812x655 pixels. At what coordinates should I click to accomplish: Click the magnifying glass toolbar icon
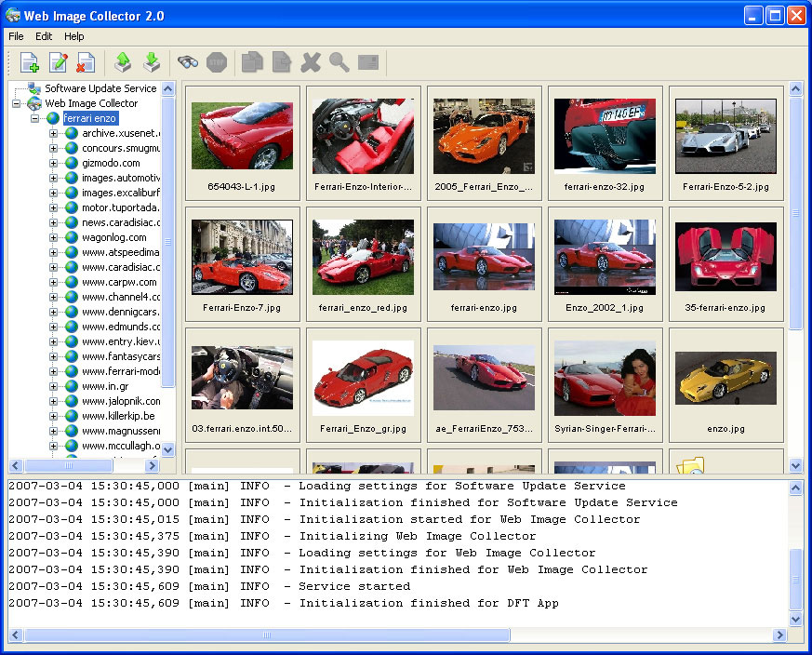[339, 63]
